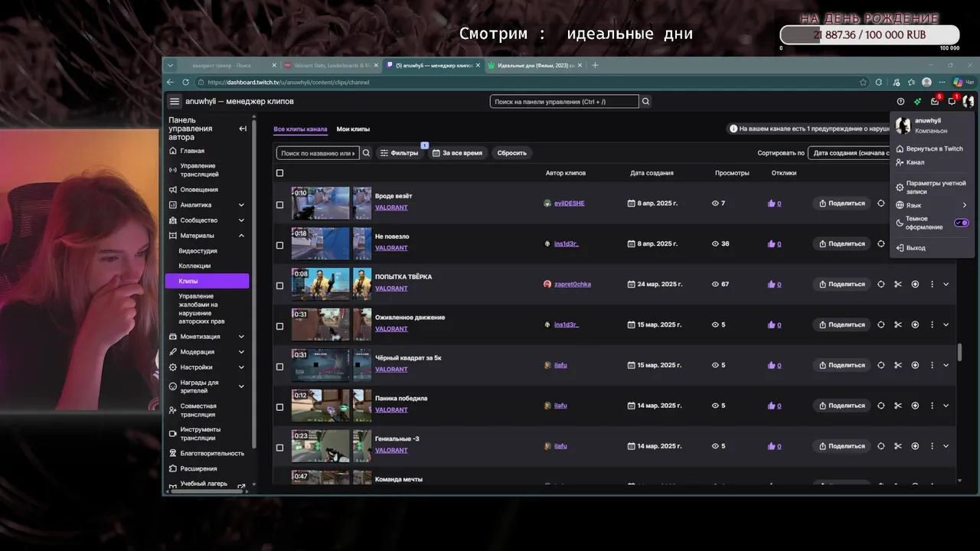Click the target icon on Чёрный квадрат за 5к row
Image resolution: width=980 pixels, height=551 pixels.
[x=881, y=365]
